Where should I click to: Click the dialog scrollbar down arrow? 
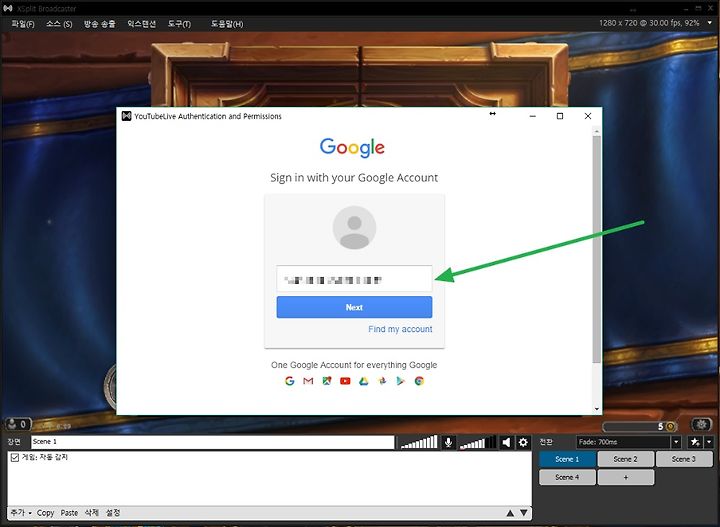point(596,409)
